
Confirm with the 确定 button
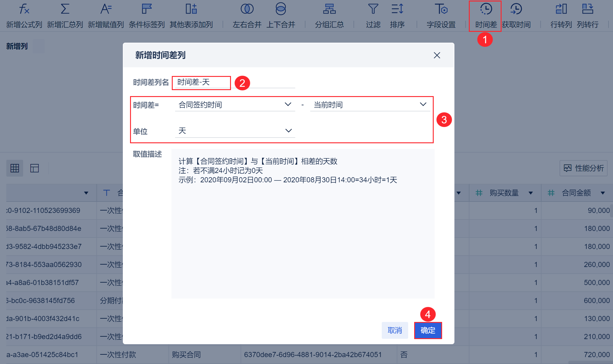tap(428, 330)
